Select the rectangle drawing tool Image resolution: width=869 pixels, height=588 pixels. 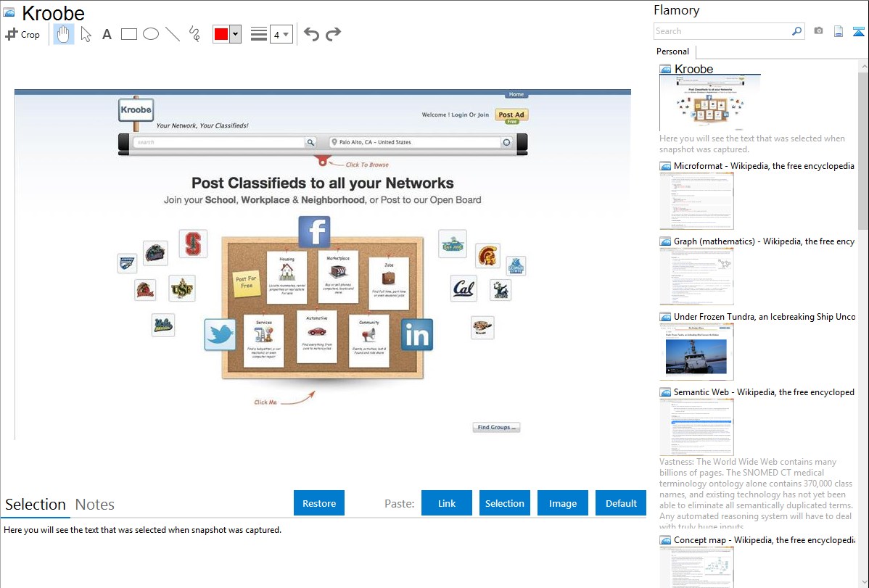coord(128,34)
